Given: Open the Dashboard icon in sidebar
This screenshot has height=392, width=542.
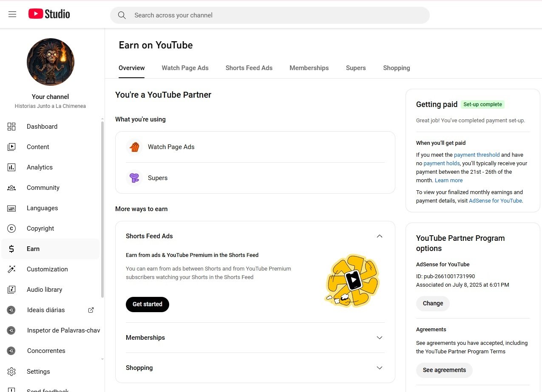Looking at the screenshot, I should [x=11, y=127].
